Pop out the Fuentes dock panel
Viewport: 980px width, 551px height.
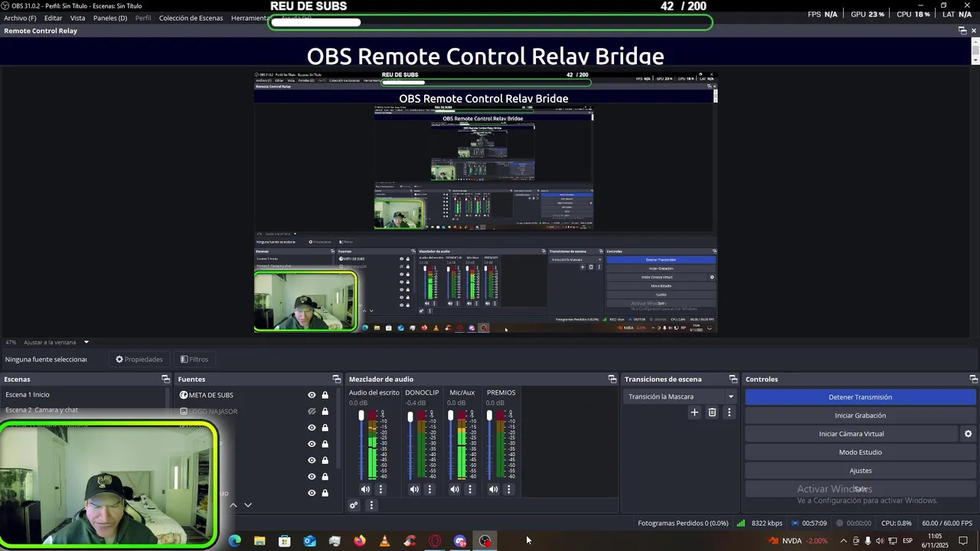tap(336, 379)
